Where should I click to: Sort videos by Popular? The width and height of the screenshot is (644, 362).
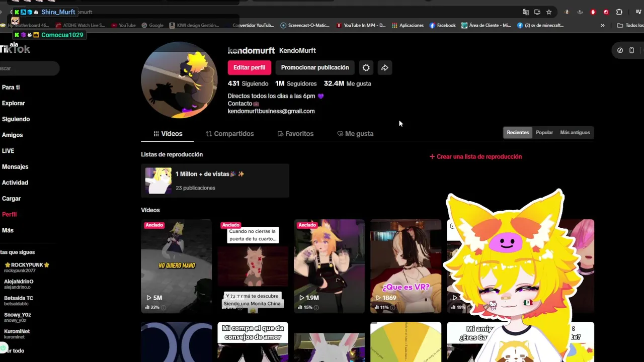click(x=544, y=132)
